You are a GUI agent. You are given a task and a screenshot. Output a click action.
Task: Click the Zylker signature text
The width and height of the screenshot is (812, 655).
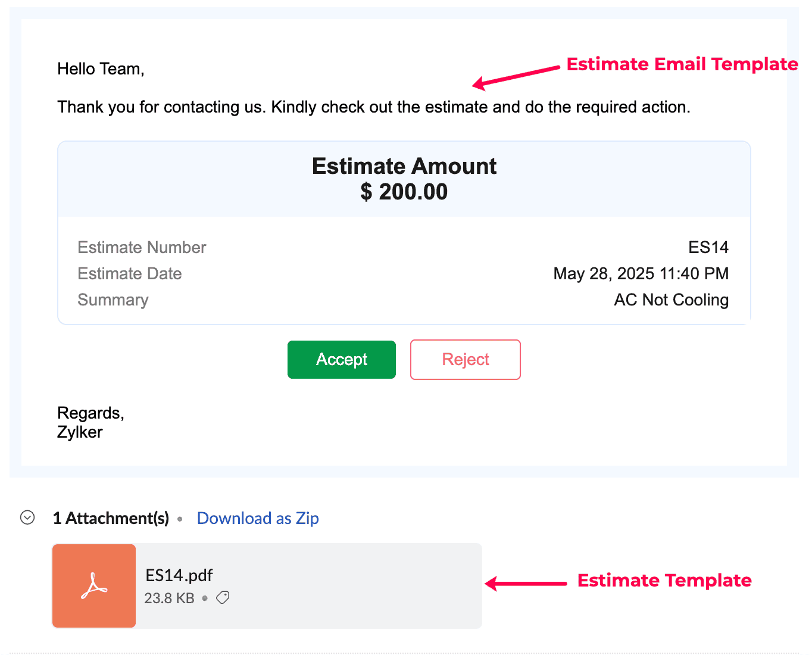click(80, 432)
